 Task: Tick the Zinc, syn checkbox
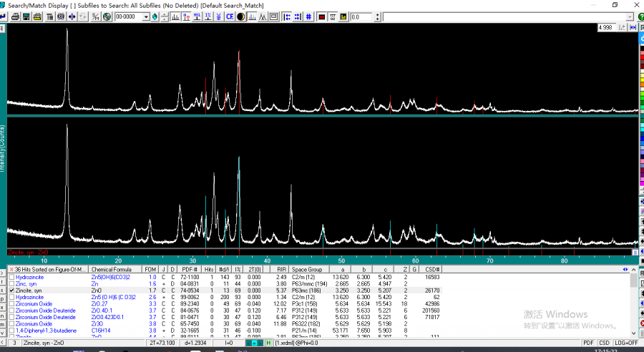pos(11,284)
